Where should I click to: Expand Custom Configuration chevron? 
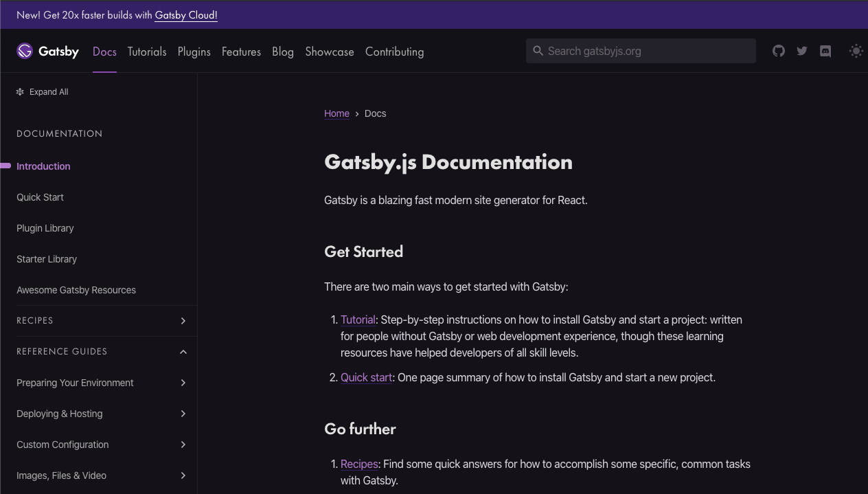[183, 445]
